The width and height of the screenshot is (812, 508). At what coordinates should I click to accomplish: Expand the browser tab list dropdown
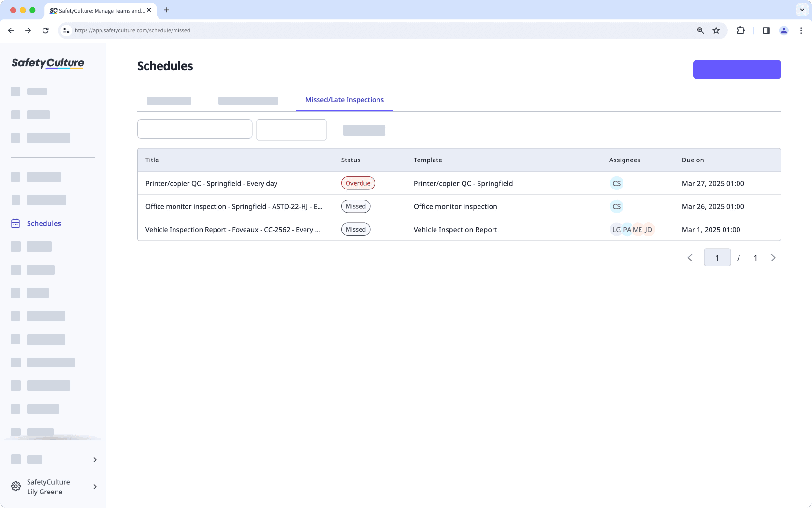point(802,10)
